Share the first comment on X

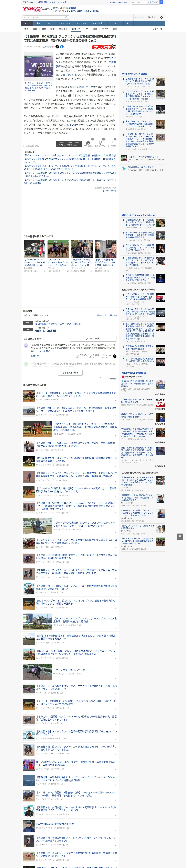point(115,356)
